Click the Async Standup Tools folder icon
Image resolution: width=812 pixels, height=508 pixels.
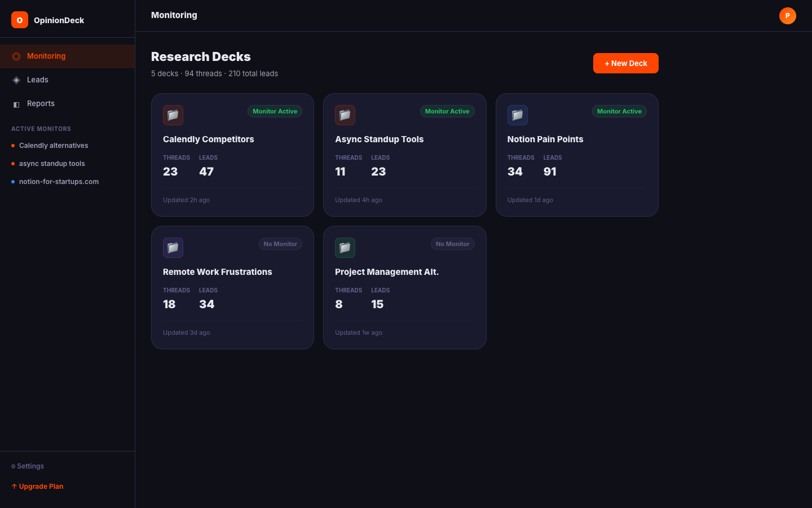(345, 115)
